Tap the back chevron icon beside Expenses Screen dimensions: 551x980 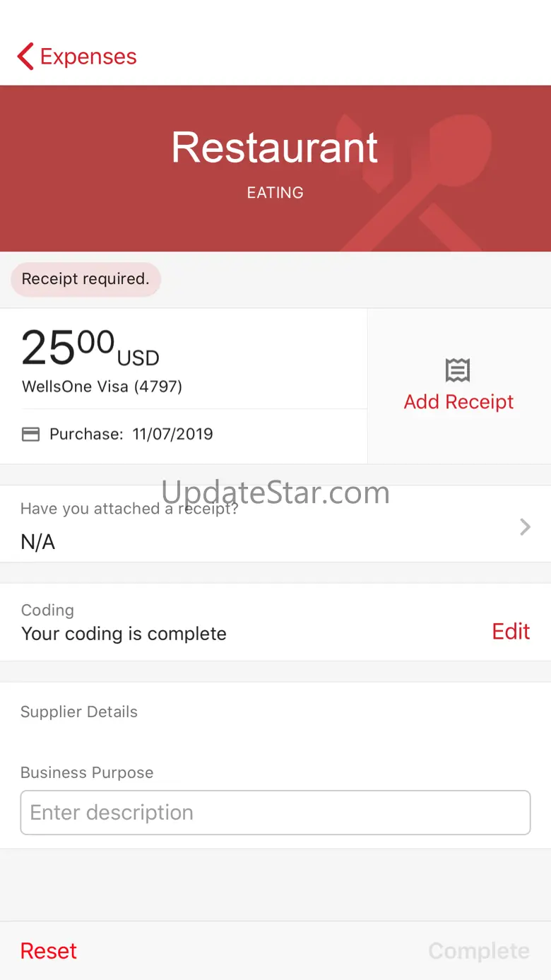pyautogui.click(x=25, y=57)
